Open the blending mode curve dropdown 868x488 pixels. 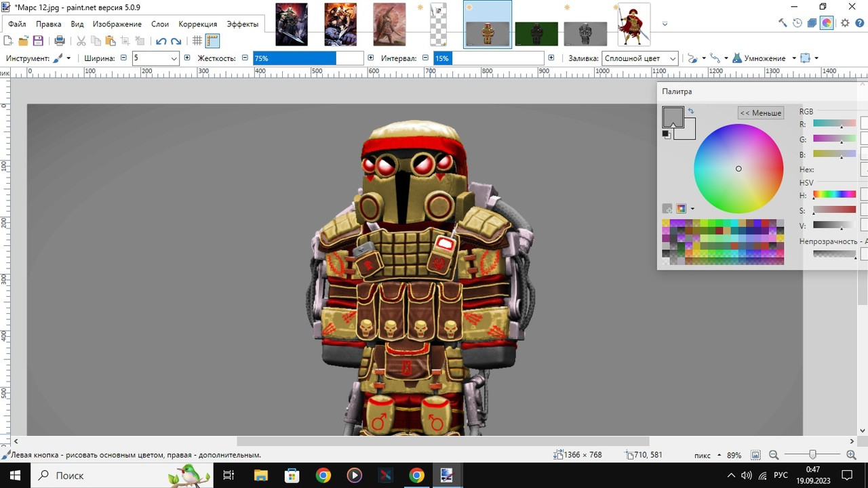tap(719, 58)
